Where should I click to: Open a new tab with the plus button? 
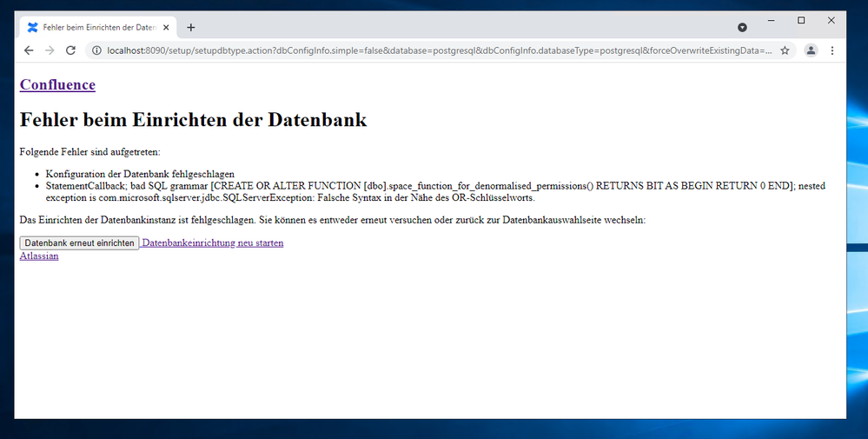click(191, 27)
